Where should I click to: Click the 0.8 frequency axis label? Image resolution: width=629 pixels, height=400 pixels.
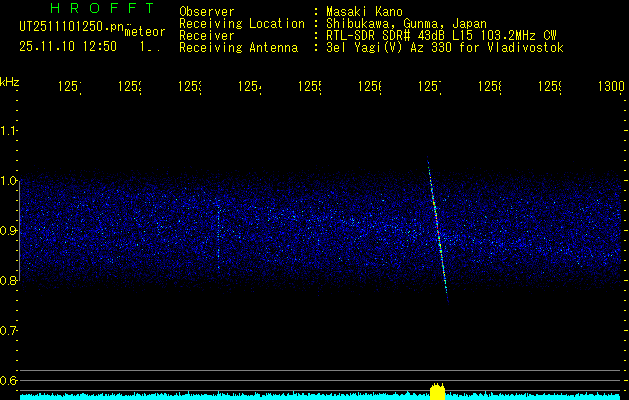coord(9,280)
